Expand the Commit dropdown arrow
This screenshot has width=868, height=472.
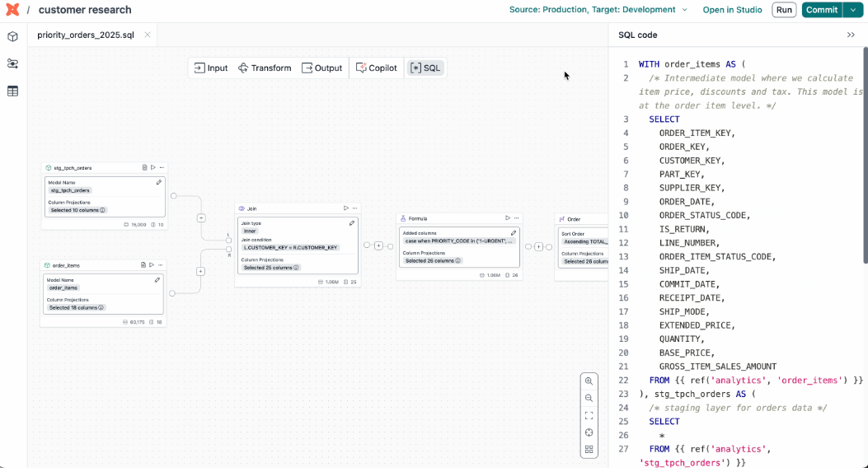pyautogui.click(x=853, y=10)
